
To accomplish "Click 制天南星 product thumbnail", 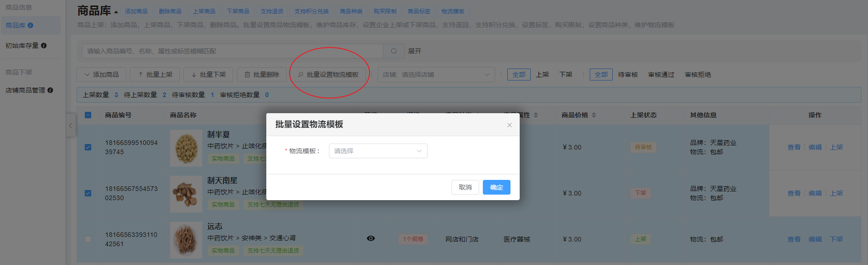I will pos(186,194).
